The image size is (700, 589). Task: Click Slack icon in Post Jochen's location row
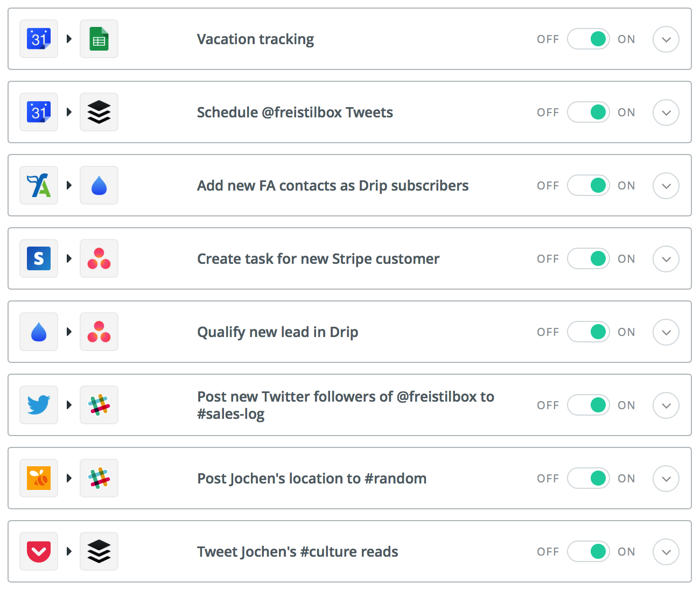[x=99, y=478]
